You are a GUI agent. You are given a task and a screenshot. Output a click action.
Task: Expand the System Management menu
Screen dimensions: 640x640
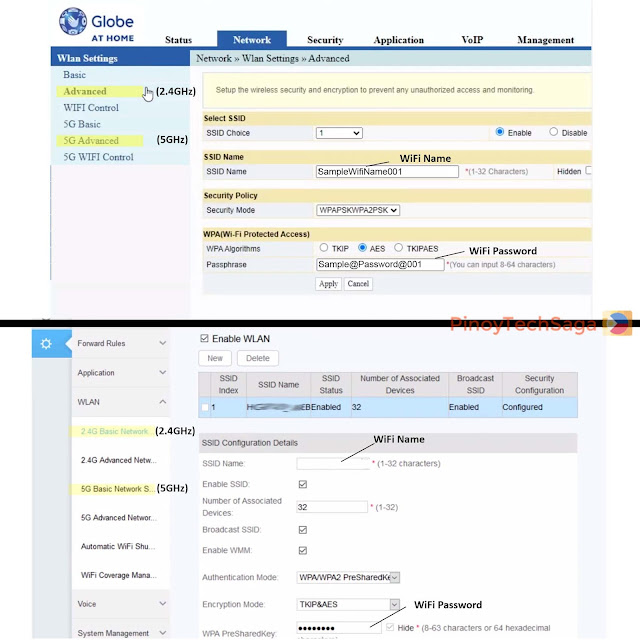coord(121,633)
